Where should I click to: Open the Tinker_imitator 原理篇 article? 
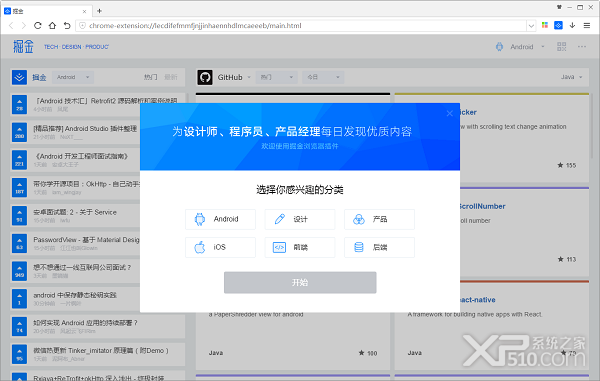pos(101,350)
